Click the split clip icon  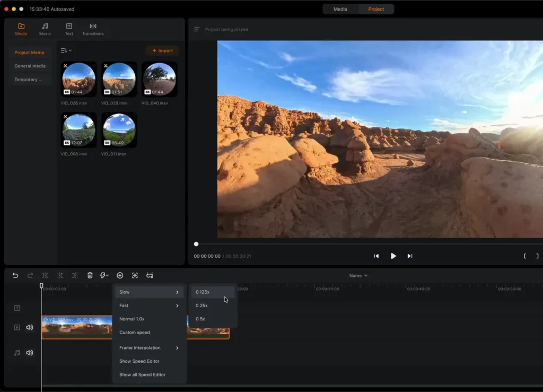point(45,275)
